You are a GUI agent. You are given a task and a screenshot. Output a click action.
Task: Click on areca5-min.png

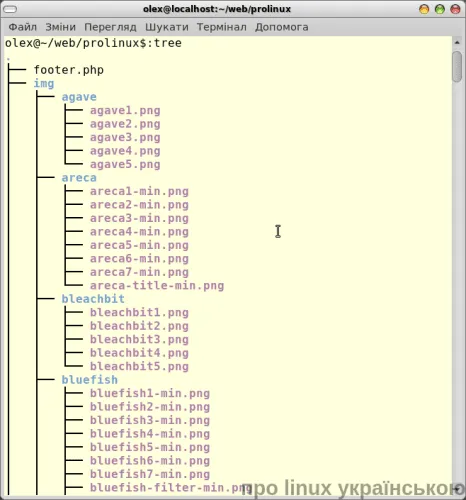pyautogui.click(x=139, y=245)
